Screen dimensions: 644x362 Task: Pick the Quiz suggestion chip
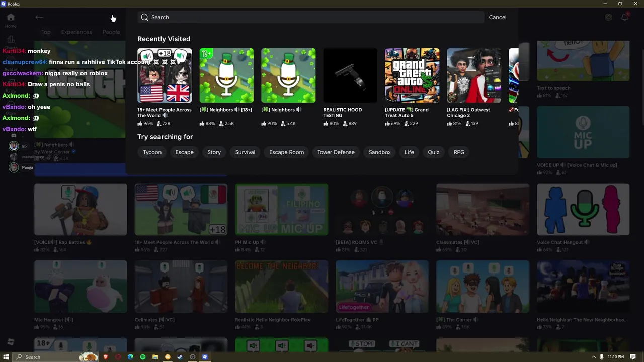point(433,152)
